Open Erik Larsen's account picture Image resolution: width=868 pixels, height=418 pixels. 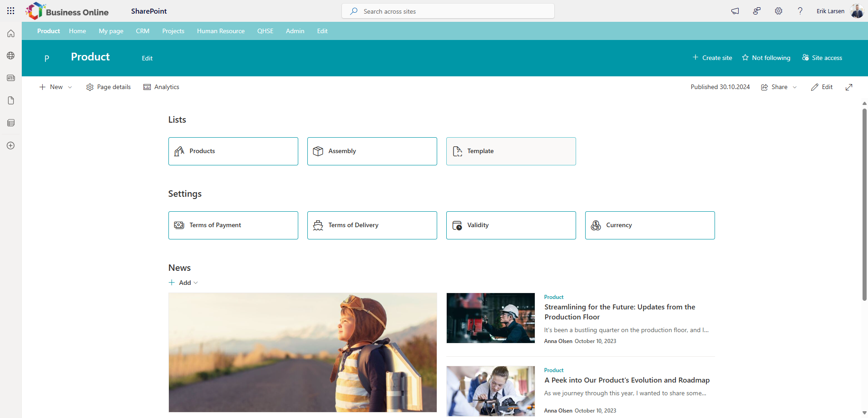[857, 11]
